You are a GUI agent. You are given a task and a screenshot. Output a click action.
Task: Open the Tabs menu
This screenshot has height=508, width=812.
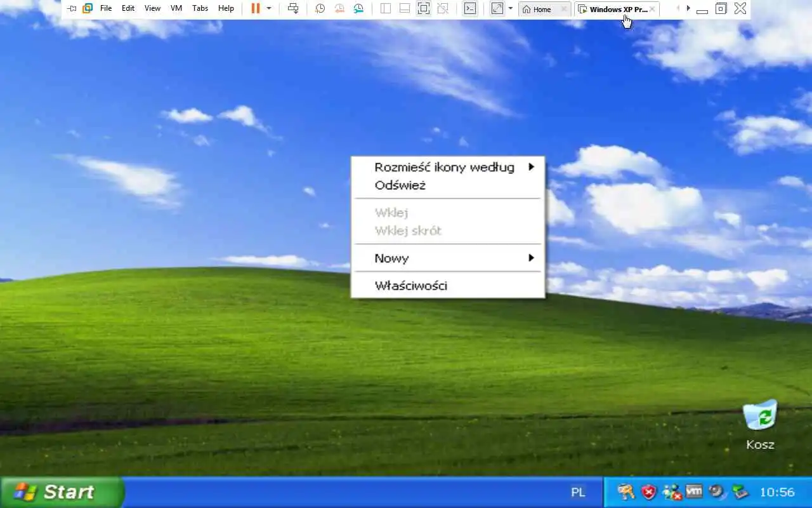coord(200,9)
